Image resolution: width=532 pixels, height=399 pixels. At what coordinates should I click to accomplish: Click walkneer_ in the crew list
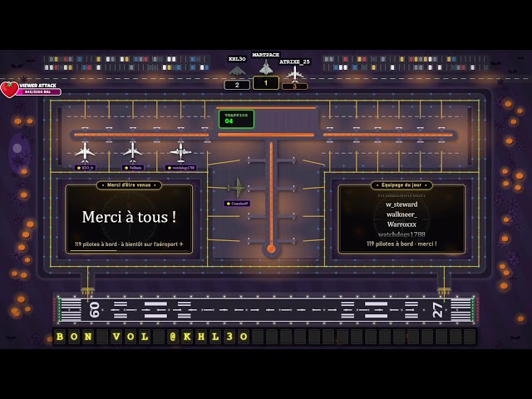click(401, 214)
